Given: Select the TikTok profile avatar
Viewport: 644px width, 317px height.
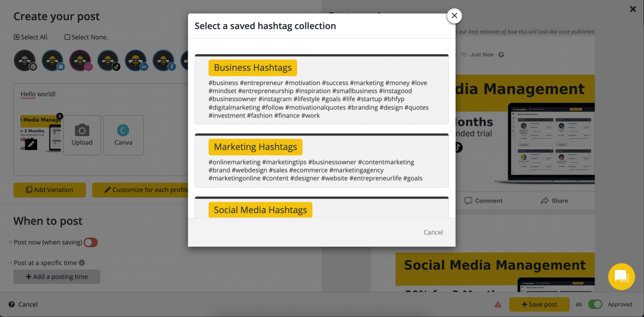Looking at the screenshot, I should point(108,60).
